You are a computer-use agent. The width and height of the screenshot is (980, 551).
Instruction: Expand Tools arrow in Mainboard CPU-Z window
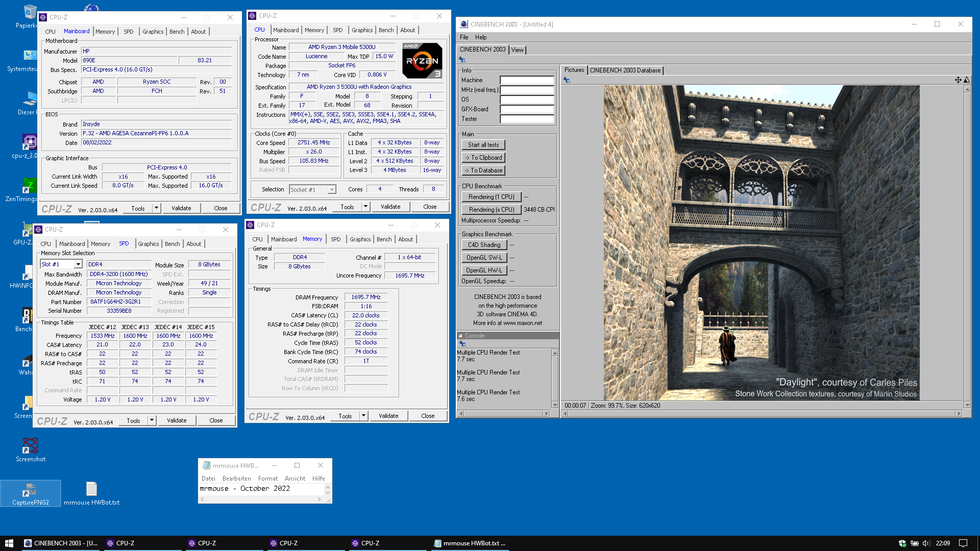click(156, 208)
